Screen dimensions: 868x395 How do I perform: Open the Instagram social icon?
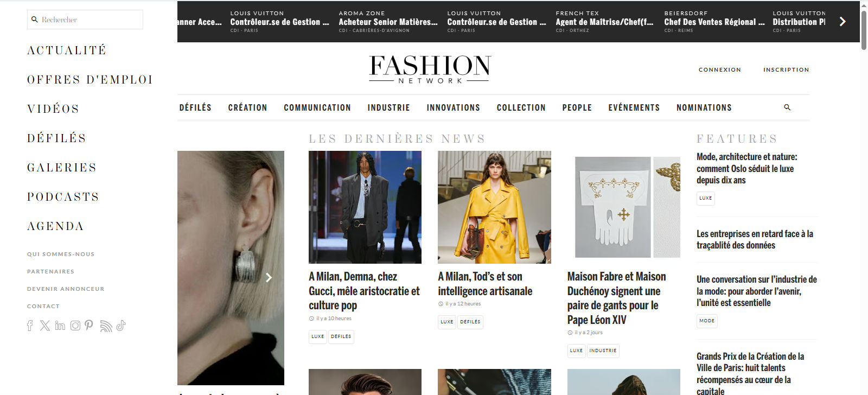click(x=75, y=326)
